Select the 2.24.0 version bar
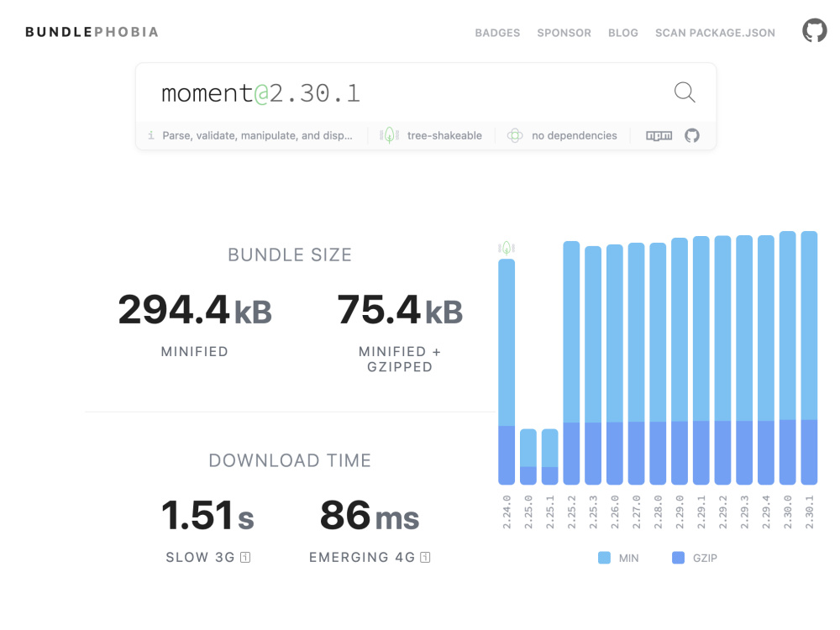The image size is (840, 630). tap(507, 372)
